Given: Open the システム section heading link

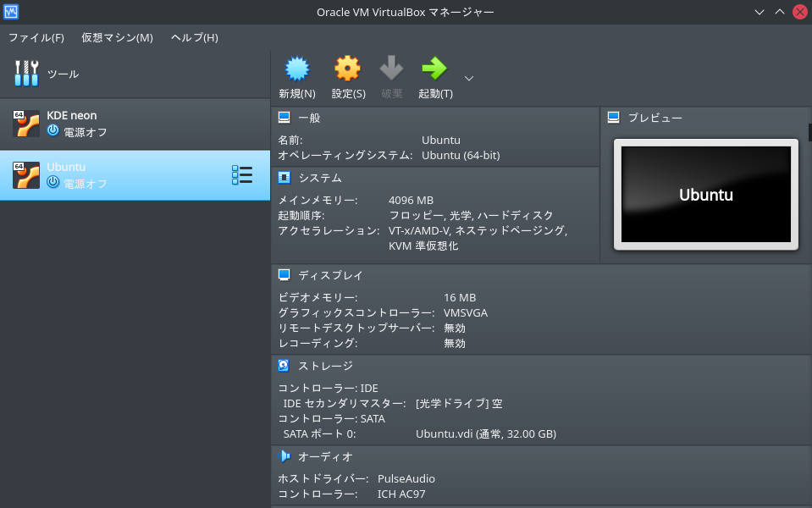Looking at the screenshot, I should [x=320, y=178].
